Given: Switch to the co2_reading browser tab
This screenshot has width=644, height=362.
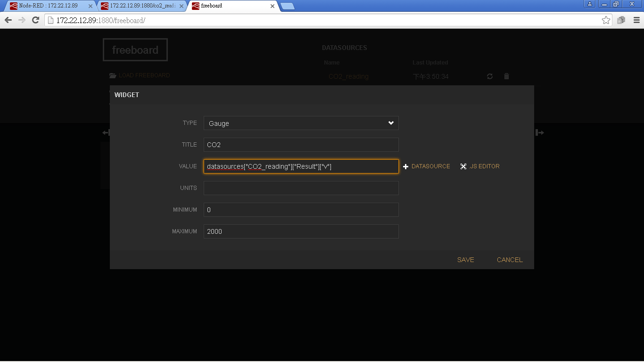Looking at the screenshot, I should click(141, 6).
